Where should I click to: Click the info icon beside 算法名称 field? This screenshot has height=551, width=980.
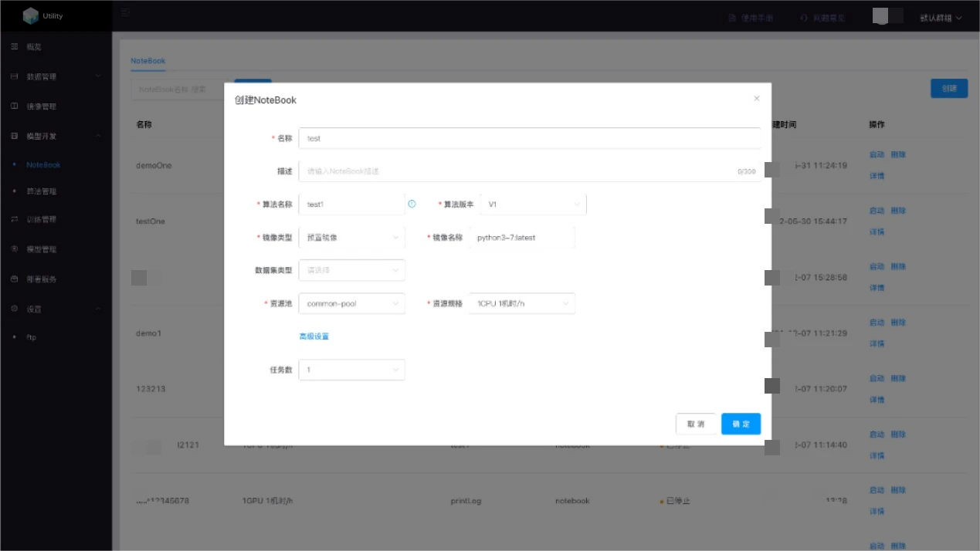[x=412, y=205]
